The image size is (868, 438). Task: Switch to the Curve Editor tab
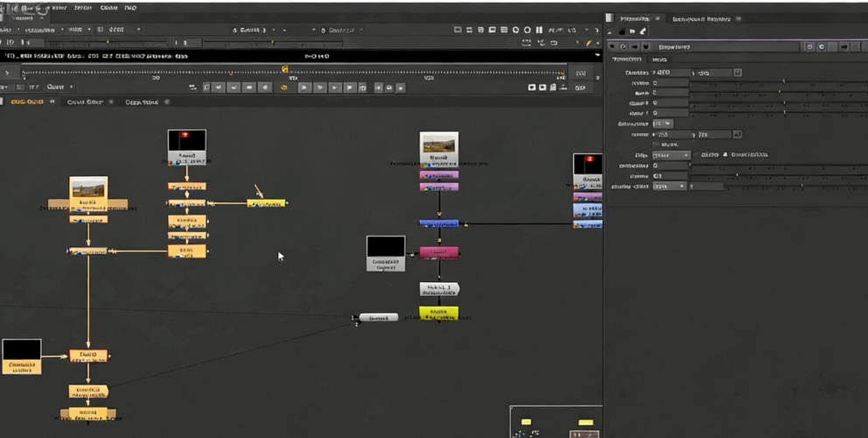pyautogui.click(x=85, y=102)
